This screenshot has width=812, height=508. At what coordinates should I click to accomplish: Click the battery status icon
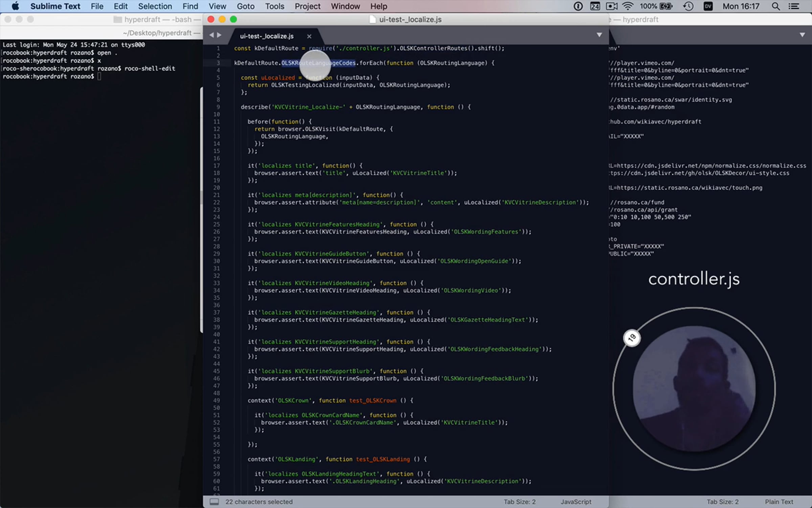[667, 6]
